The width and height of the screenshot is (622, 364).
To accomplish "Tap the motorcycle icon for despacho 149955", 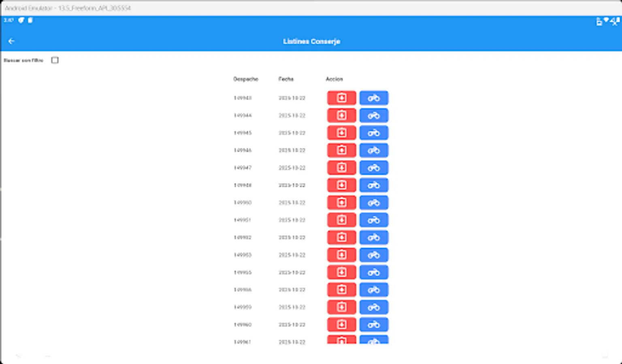I will 373,272.
